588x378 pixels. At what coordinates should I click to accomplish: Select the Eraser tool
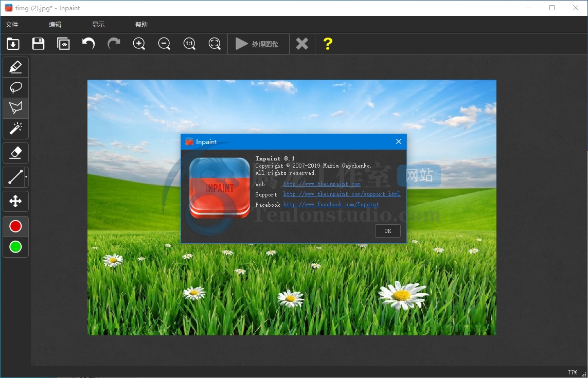pos(15,153)
